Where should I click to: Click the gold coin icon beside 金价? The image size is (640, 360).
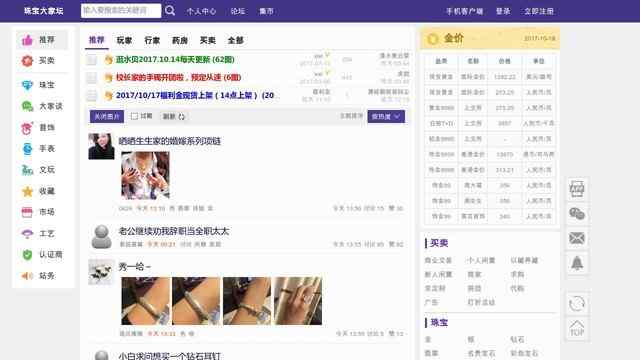click(432, 39)
